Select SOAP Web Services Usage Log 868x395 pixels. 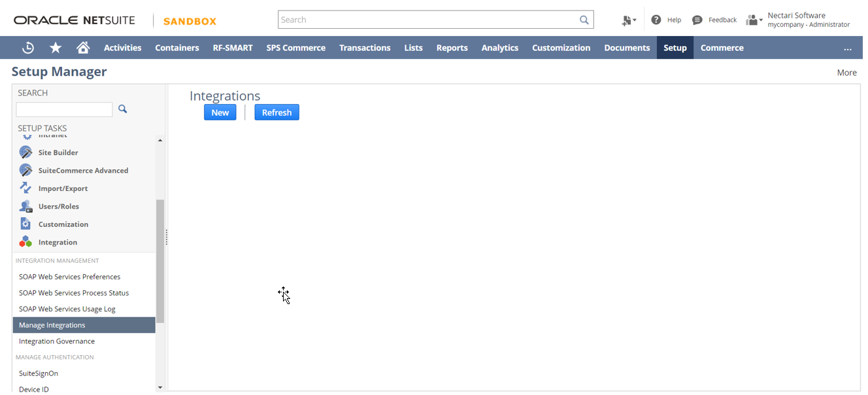pyautogui.click(x=67, y=309)
